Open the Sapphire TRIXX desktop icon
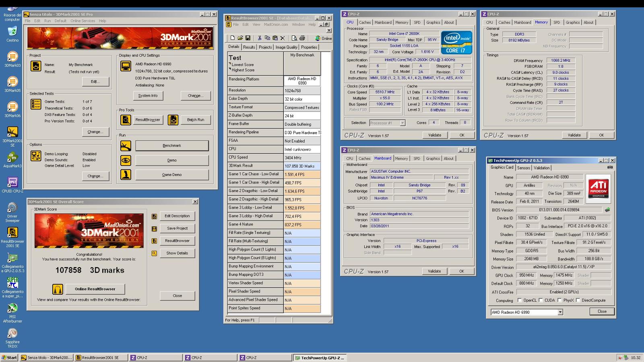 click(12, 338)
